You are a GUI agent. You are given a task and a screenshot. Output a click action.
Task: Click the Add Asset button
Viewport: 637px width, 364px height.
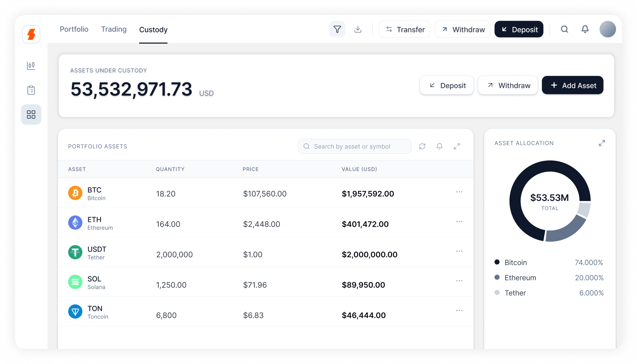pos(573,85)
